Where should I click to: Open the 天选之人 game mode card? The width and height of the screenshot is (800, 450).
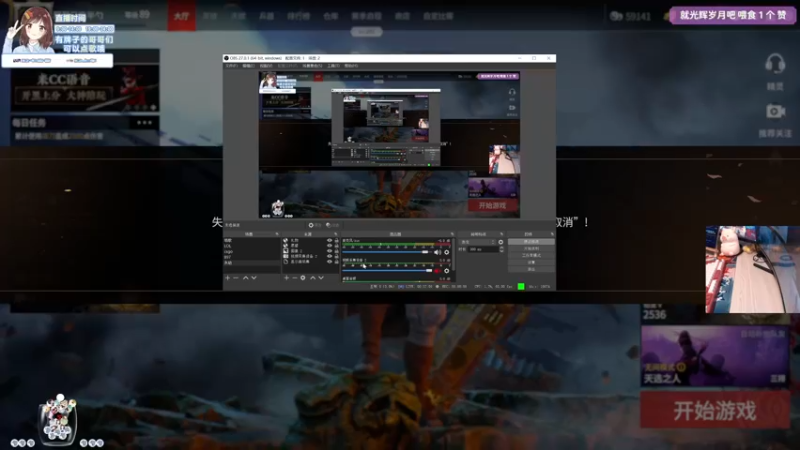click(715, 356)
